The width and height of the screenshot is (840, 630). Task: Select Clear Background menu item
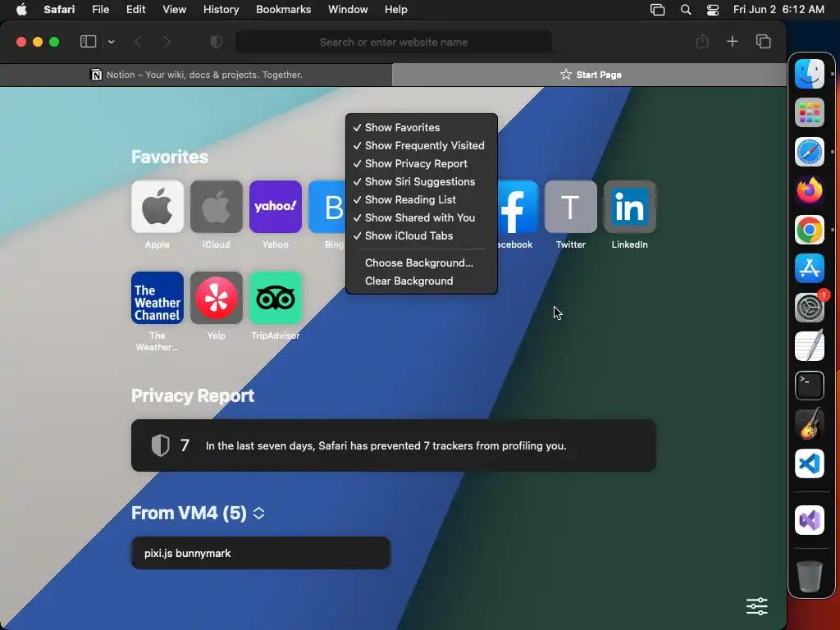(x=421, y=281)
